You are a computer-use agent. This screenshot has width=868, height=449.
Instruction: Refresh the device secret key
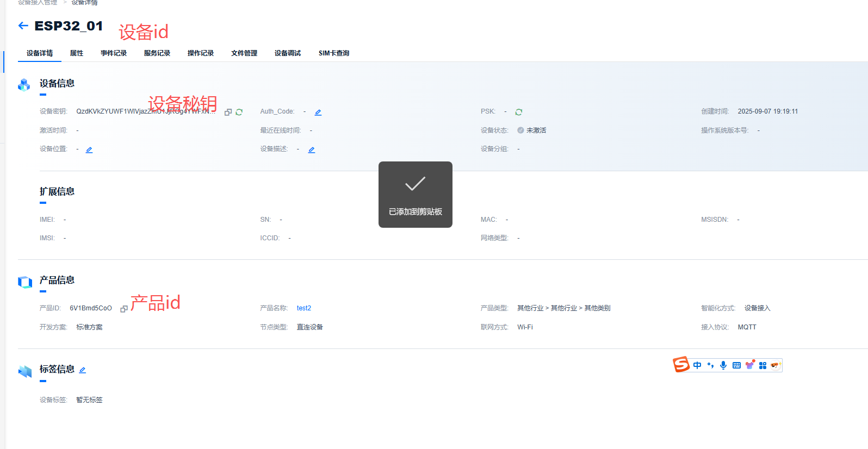pyautogui.click(x=239, y=112)
